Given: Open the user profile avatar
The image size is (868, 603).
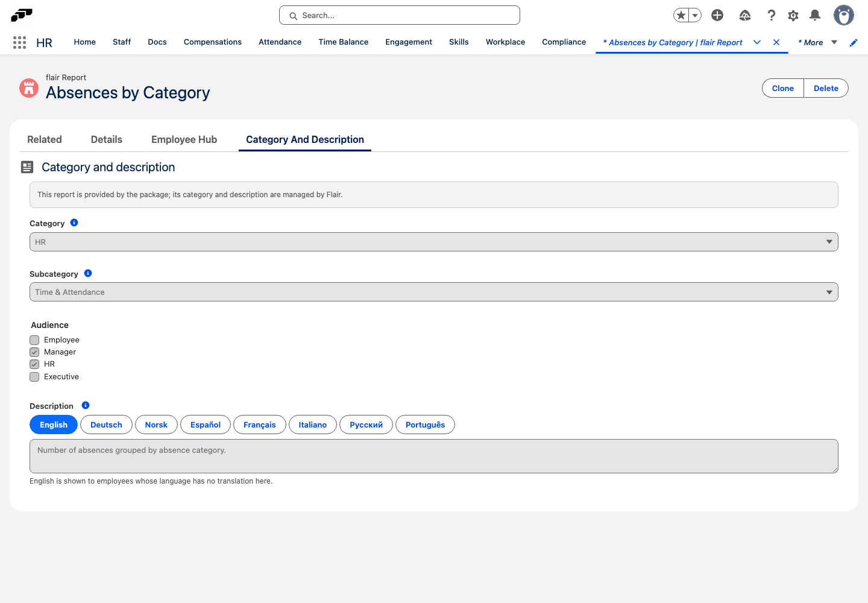Looking at the screenshot, I should coord(844,15).
